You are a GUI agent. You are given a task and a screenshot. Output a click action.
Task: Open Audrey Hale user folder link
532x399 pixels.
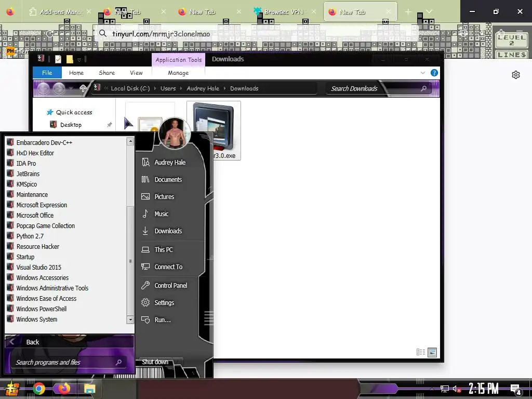[x=170, y=163]
